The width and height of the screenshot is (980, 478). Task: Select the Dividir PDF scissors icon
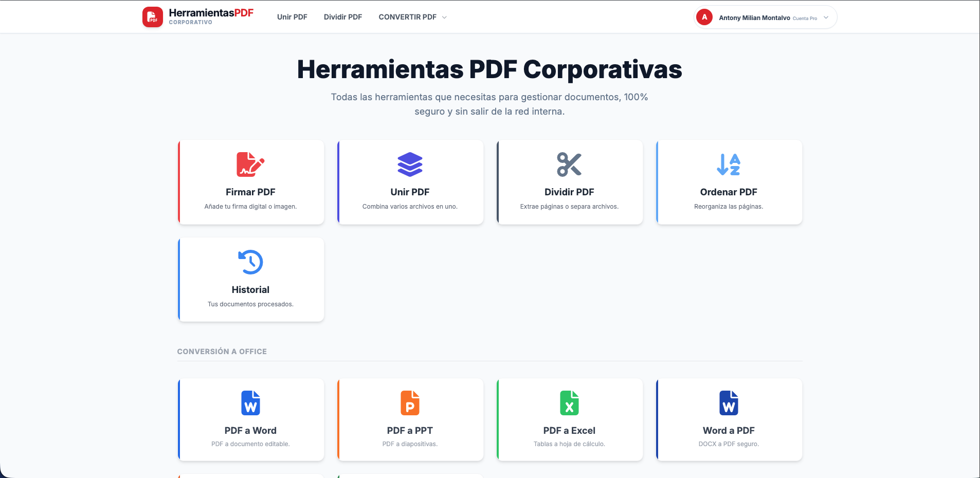pos(569,164)
